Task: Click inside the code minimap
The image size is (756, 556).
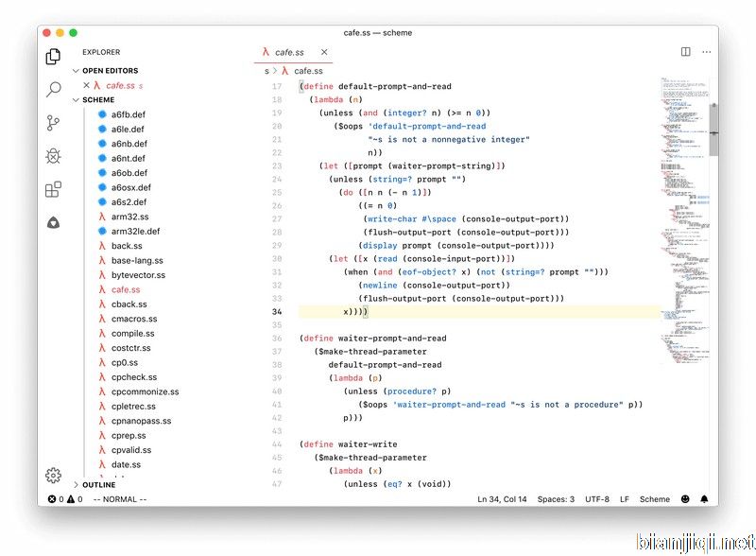Action: coord(684,219)
